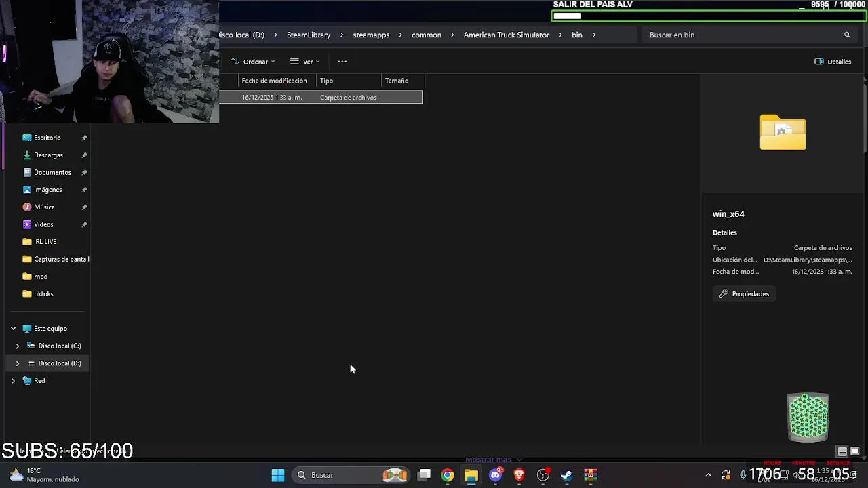
Task: Click the pin icon next to Música
Action: point(84,207)
